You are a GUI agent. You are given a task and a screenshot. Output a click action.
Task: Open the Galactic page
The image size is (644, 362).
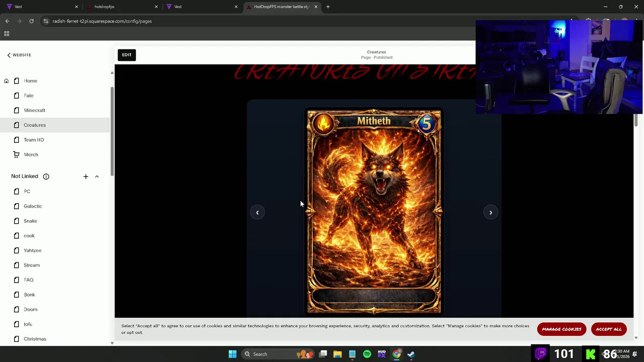[33, 206]
